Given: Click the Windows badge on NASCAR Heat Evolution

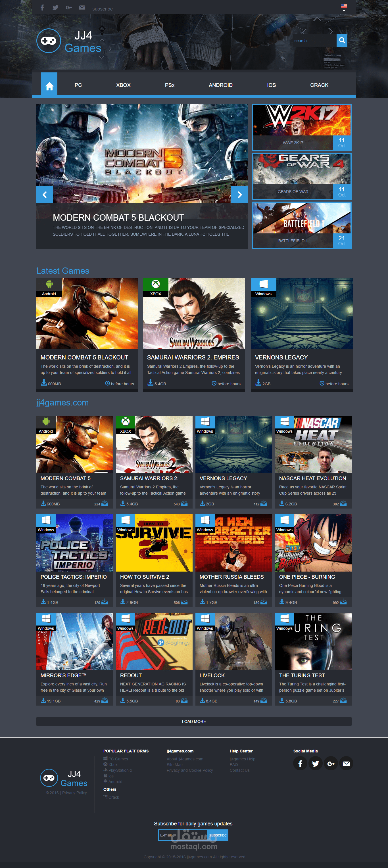Looking at the screenshot, I should [x=285, y=425].
